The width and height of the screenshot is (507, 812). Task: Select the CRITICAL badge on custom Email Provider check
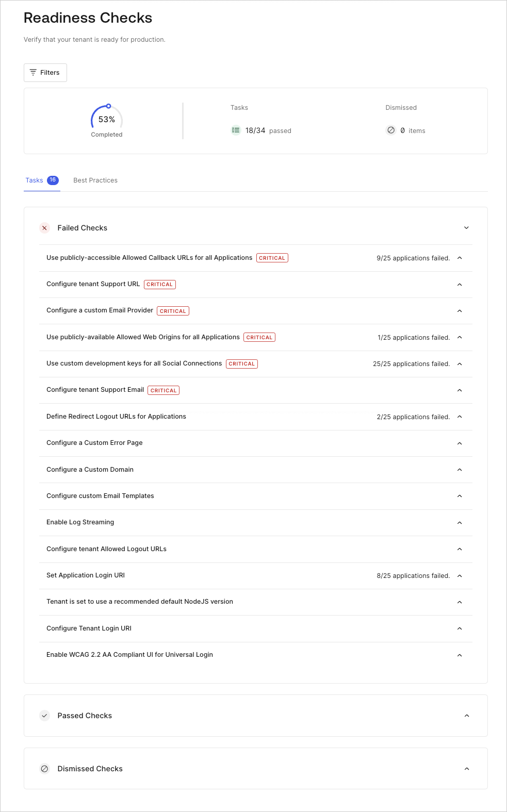point(173,310)
